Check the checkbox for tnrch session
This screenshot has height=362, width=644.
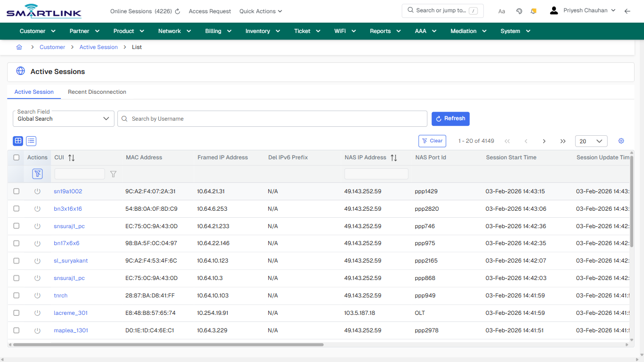[x=16, y=296]
